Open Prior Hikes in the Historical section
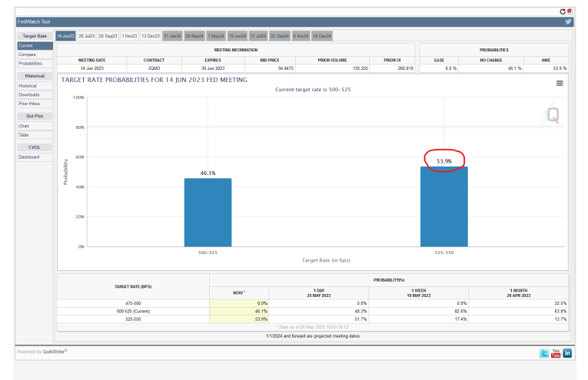This screenshot has height=380, width=588. coord(28,103)
